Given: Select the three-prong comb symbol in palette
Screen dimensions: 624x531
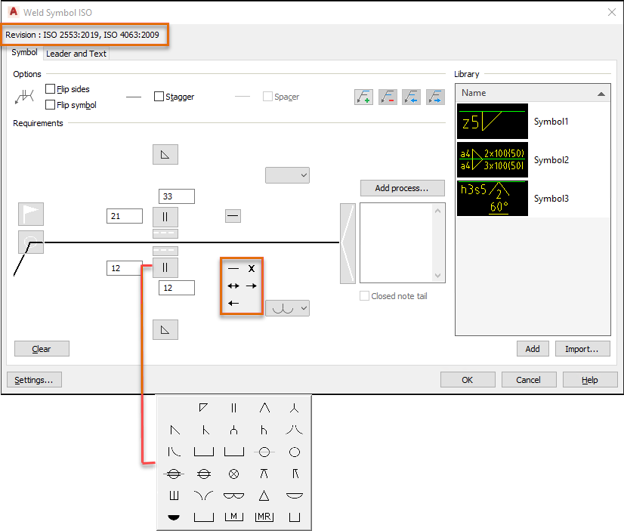Looking at the screenshot, I should 174,496.
